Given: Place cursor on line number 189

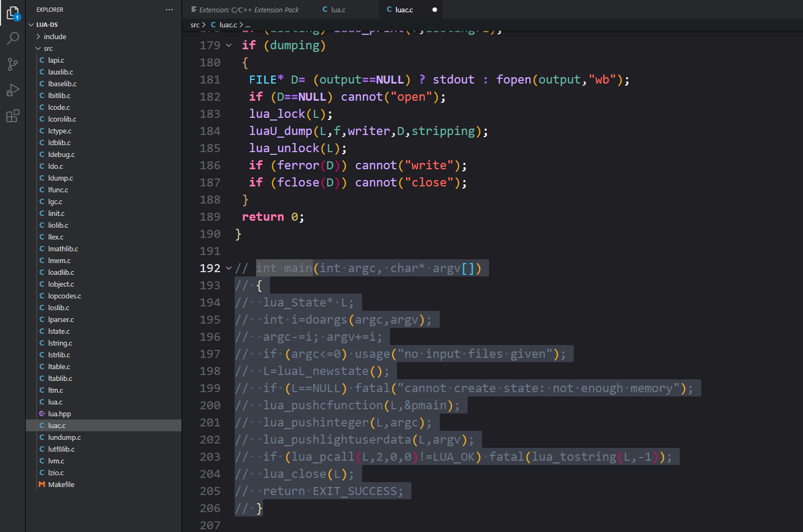Looking at the screenshot, I should [x=210, y=217].
